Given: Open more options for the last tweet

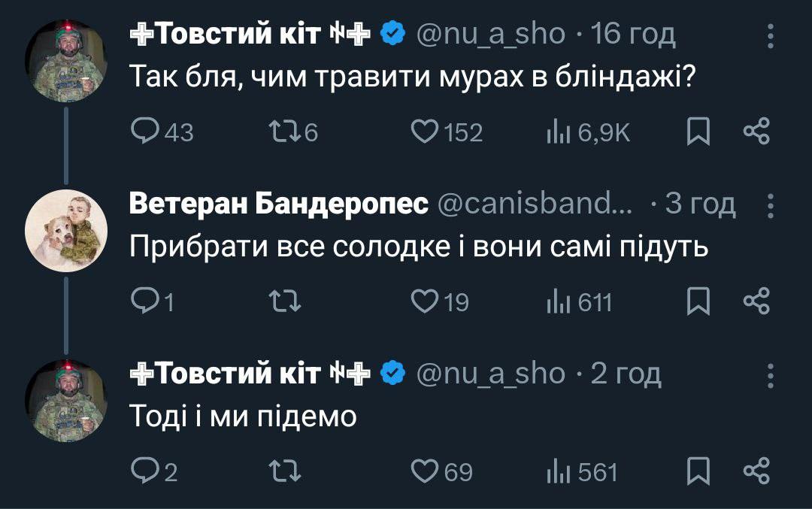Looking at the screenshot, I should (770, 374).
